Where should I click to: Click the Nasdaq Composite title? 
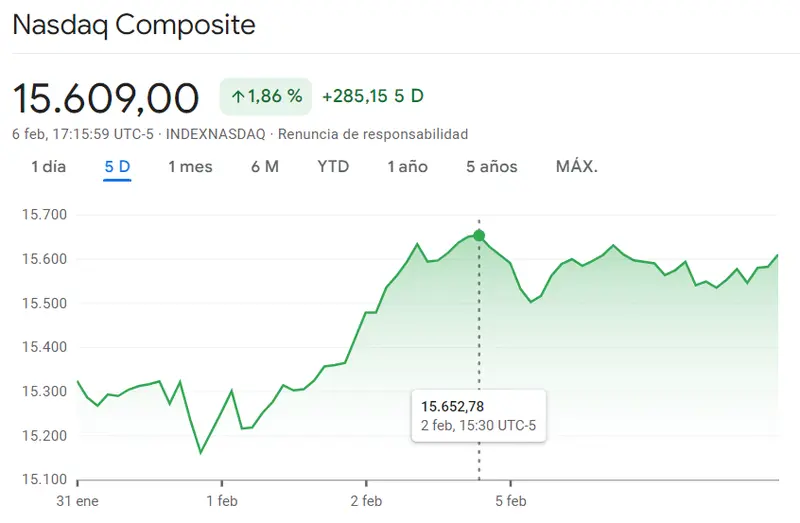click(134, 25)
